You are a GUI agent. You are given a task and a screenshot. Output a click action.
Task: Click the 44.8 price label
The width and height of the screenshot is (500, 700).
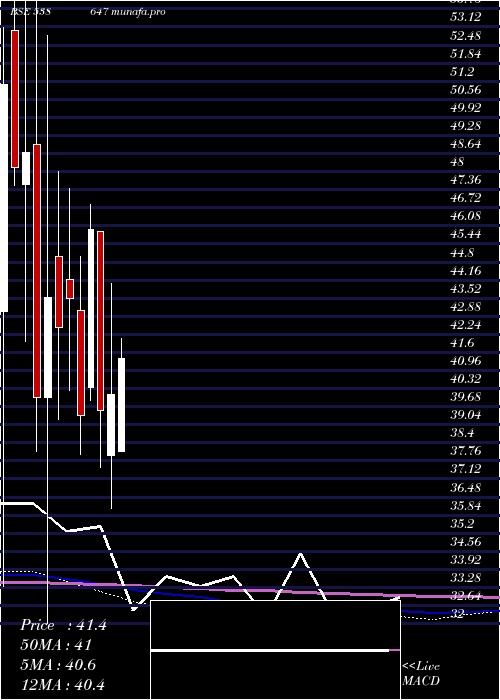tap(462, 253)
